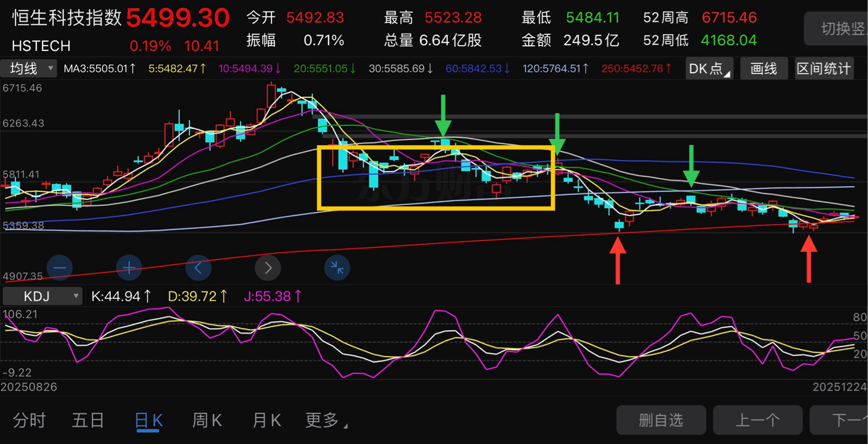Open the KDJ indicator dropdown
The width and height of the screenshot is (868, 444).
click(x=42, y=297)
